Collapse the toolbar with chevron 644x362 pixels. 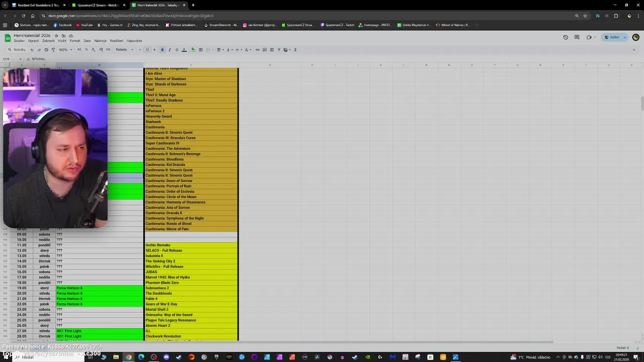[633, 50]
